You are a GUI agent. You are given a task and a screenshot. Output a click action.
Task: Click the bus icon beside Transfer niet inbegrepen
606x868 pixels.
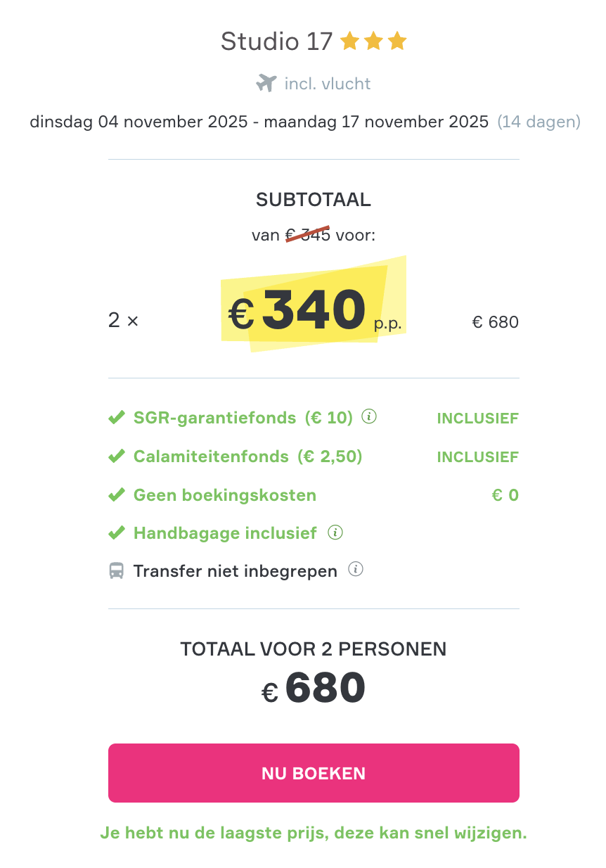(x=116, y=570)
